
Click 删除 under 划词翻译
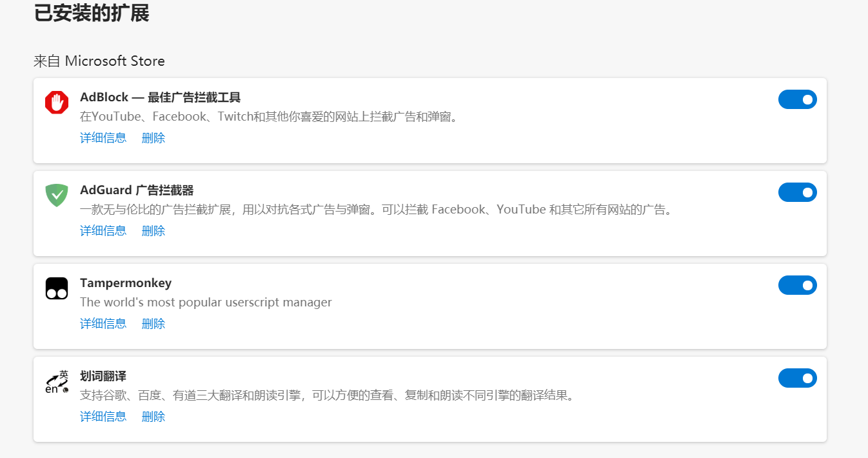(153, 417)
